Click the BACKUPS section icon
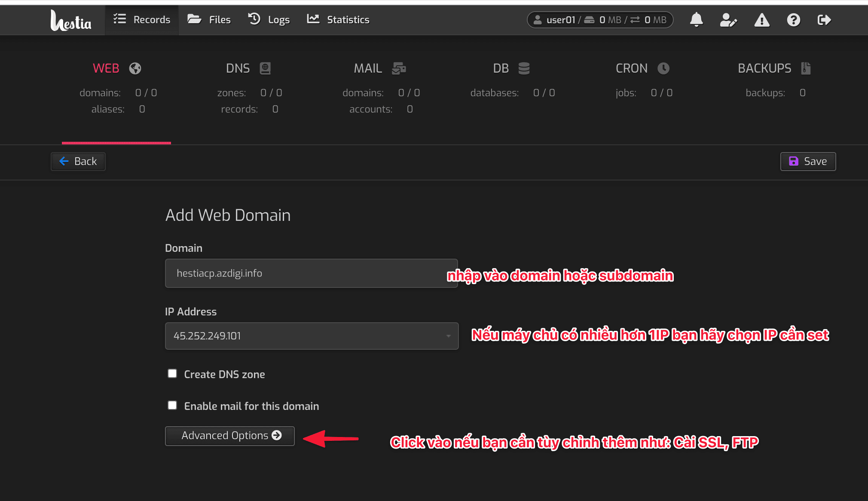The image size is (868, 501). click(805, 68)
